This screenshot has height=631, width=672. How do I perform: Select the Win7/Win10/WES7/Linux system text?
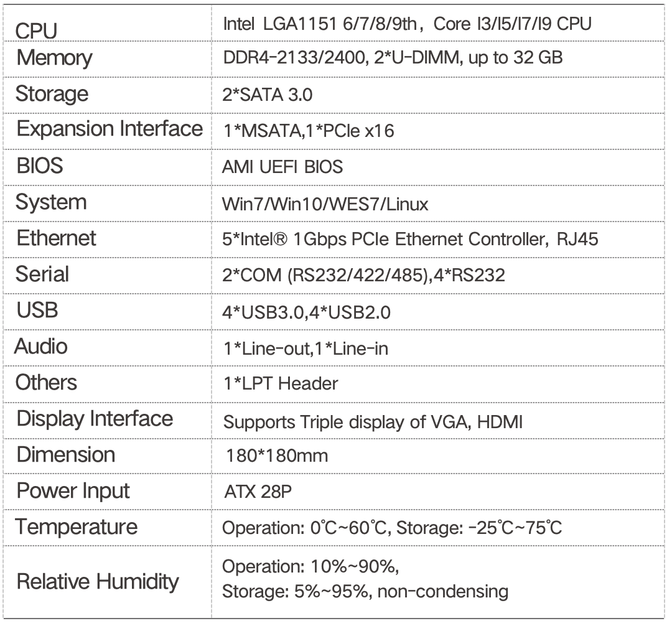[x=325, y=203]
